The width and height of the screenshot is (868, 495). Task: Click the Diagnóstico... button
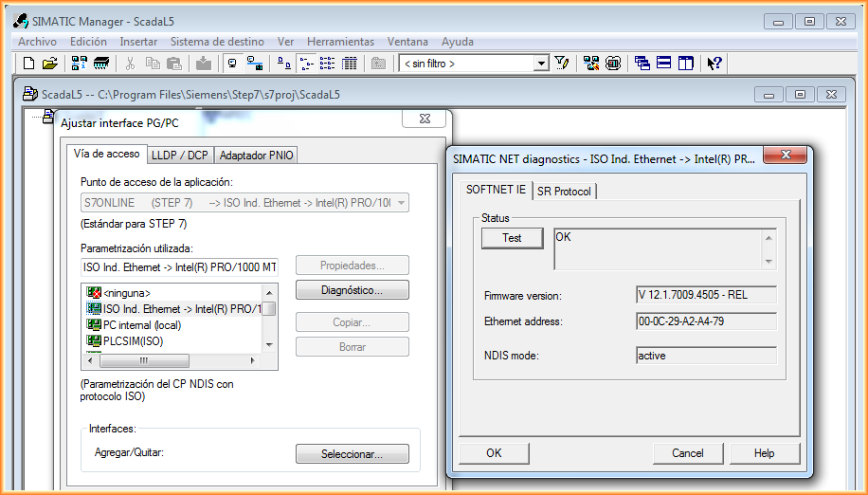click(x=352, y=289)
